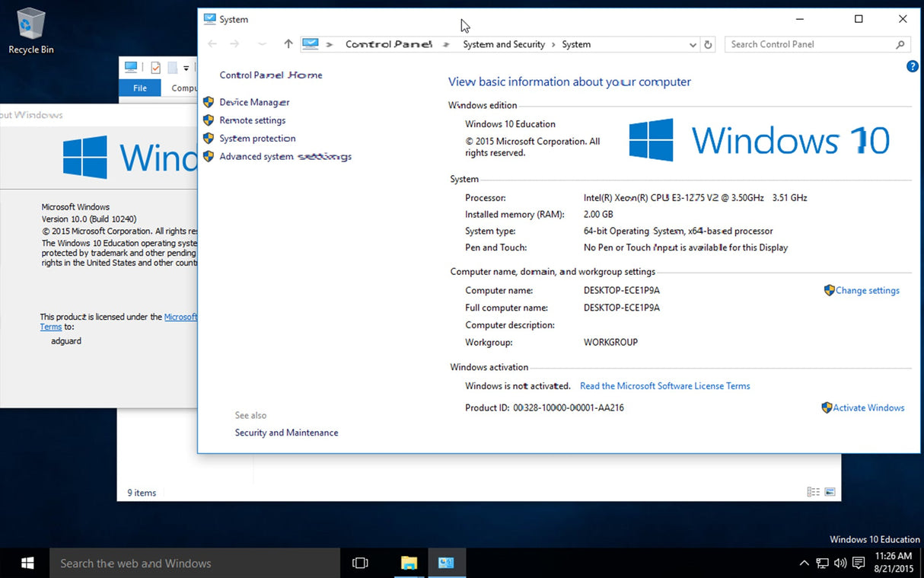Expand the System and Security breadcrumb chevron
Screen dimensions: 924x578
coord(553,44)
